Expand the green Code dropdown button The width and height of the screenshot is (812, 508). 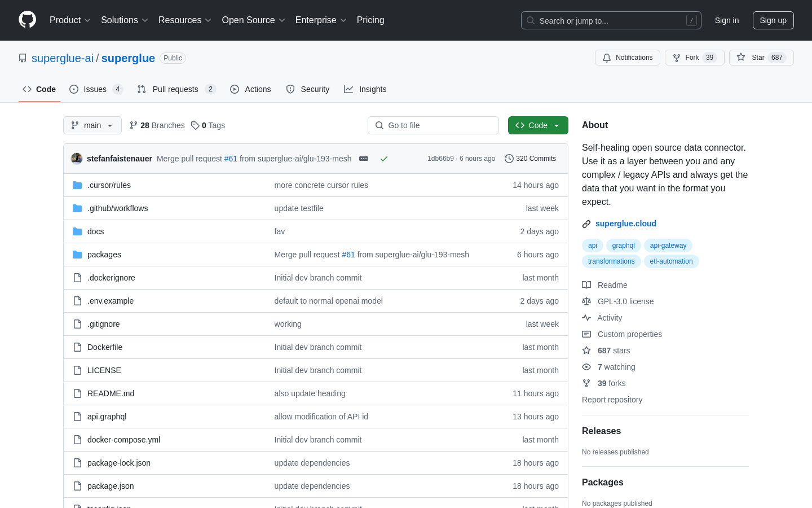(538, 125)
